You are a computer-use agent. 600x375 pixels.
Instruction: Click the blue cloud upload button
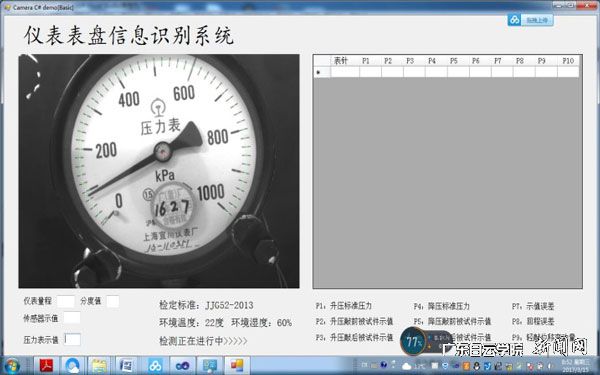pos(530,20)
